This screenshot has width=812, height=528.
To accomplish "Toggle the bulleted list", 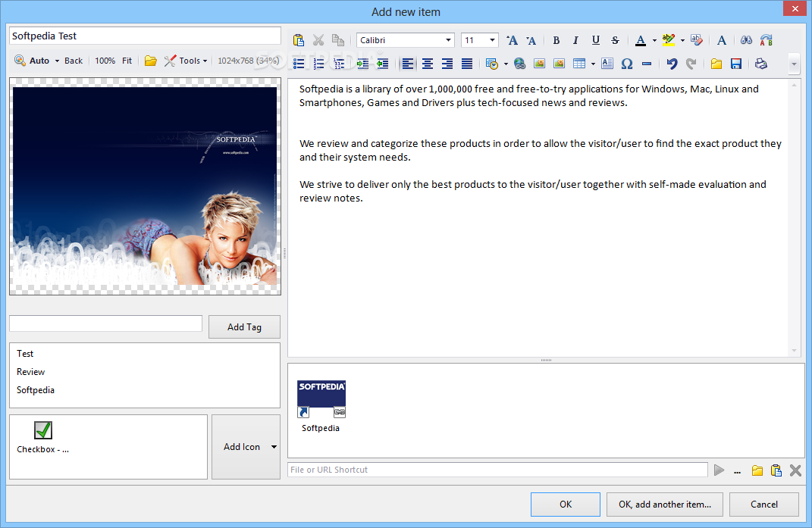I will point(299,63).
